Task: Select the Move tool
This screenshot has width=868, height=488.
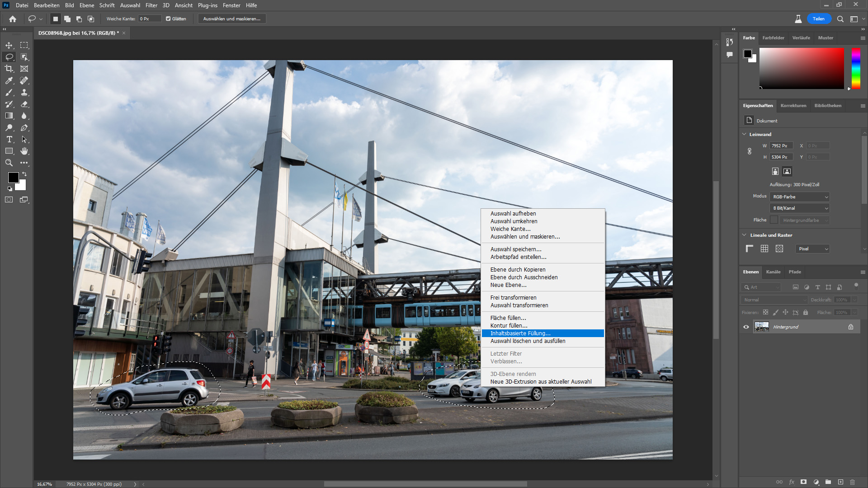Action: pyautogui.click(x=9, y=45)
